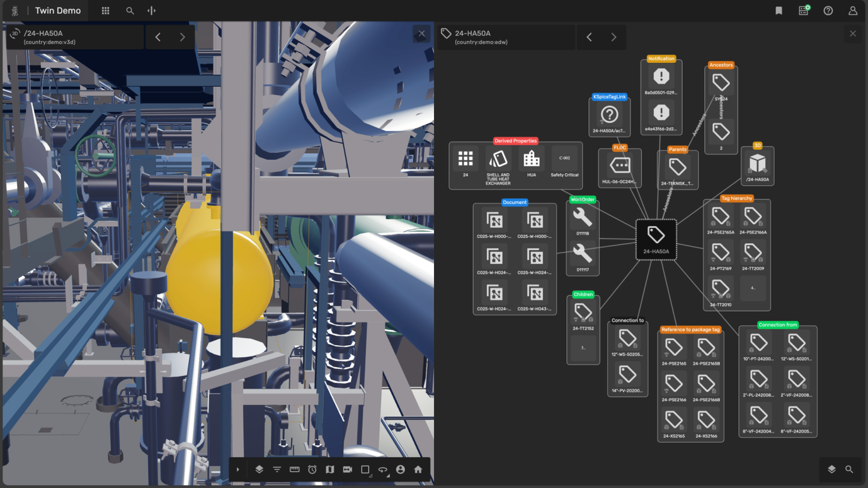Click the home view icon

(x=418, y=469)
